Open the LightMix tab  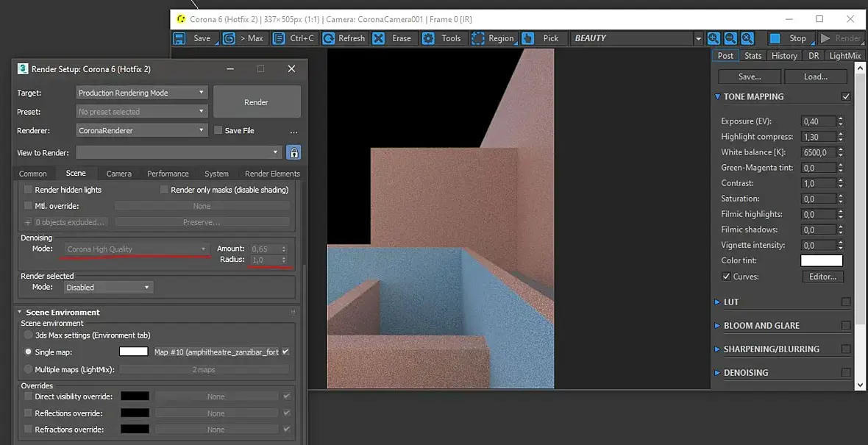(844, 55)
